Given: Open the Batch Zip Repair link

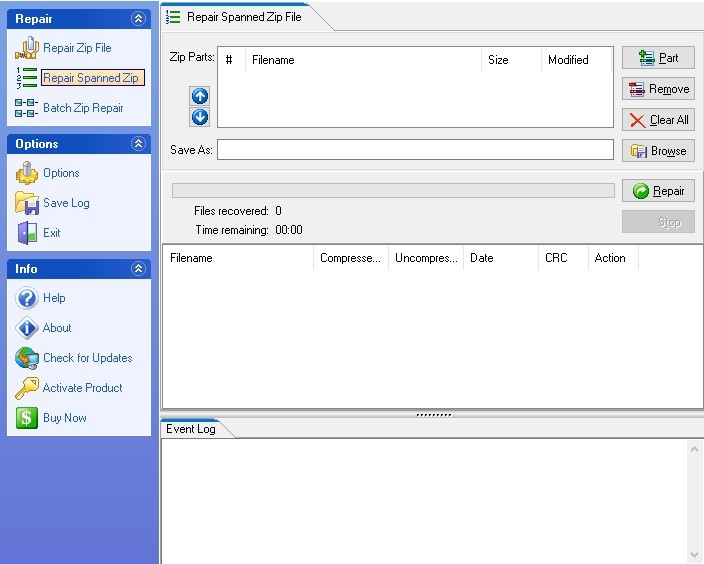Looking at the screenshot, I should 83,108.
